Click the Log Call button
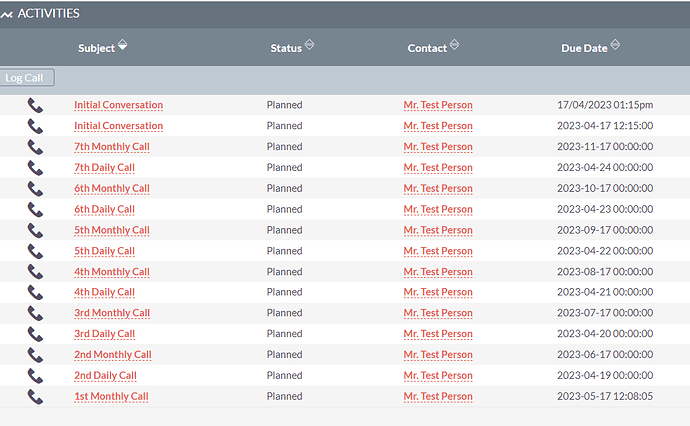This screenshot has width=690, height=426. pos(27,77)
